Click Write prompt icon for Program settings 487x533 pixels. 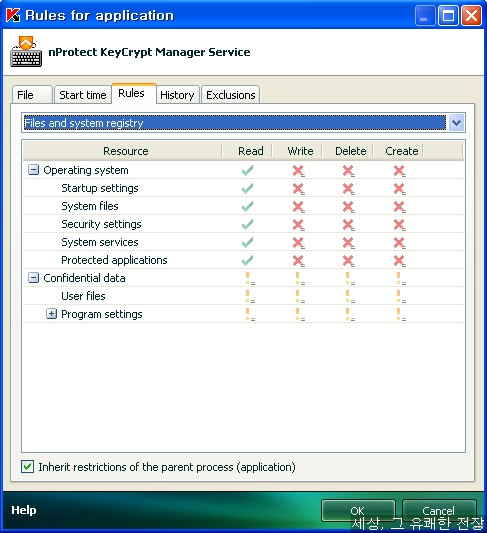click(300, 314)
